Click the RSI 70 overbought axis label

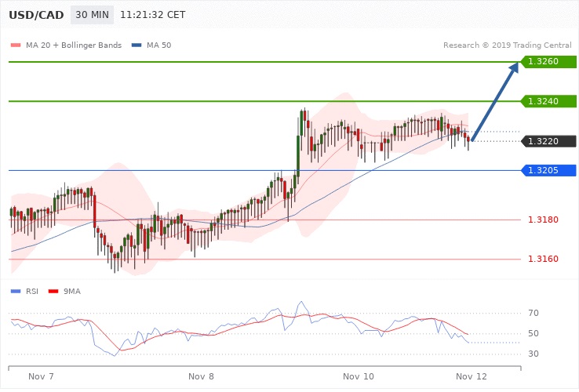pyautogui.click(x=533, y=314)
